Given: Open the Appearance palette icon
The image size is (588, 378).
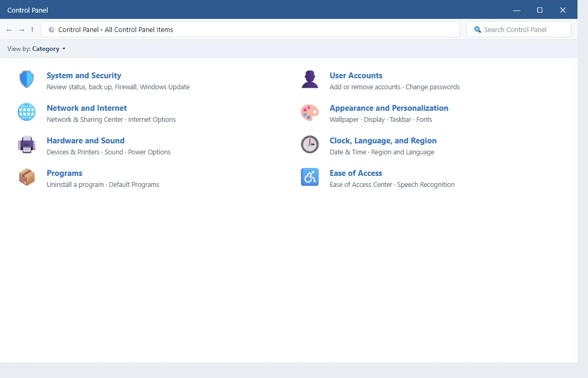Looking at the screenshot, I should [x=310, y=112].
